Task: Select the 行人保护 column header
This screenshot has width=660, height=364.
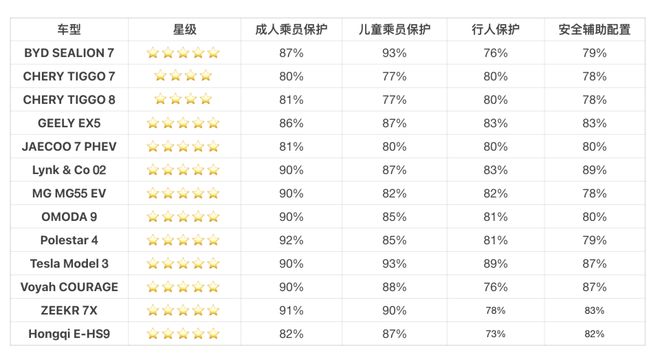Action: 495,29
